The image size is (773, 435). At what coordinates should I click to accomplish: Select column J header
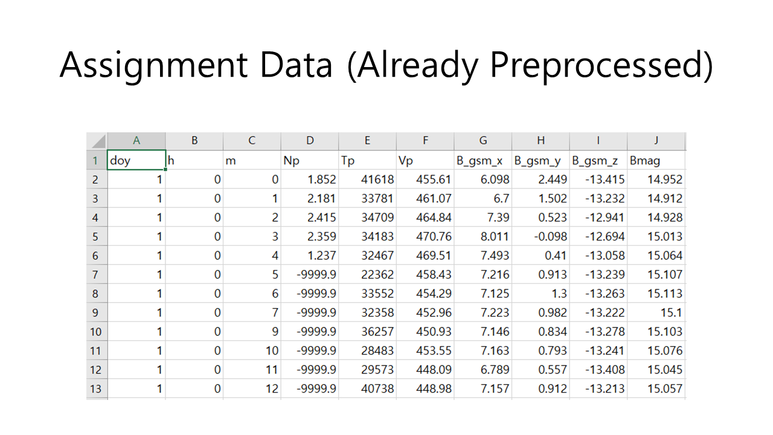pos(656,141)
